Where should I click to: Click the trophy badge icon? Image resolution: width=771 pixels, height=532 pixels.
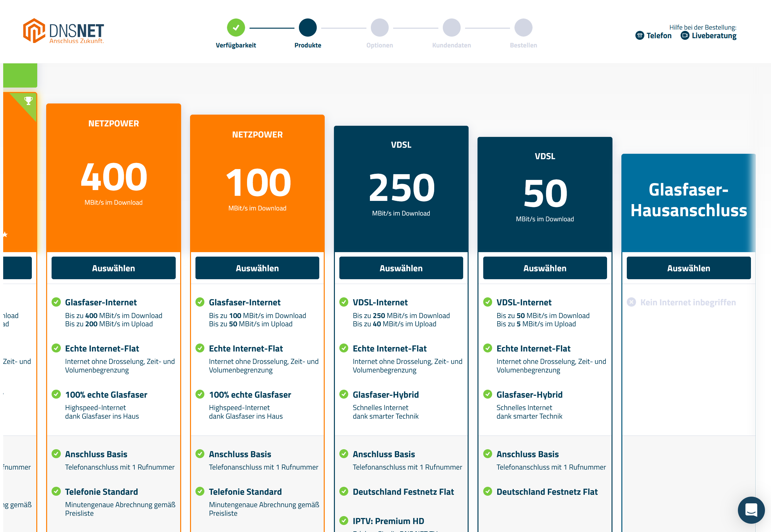point(28,100)
